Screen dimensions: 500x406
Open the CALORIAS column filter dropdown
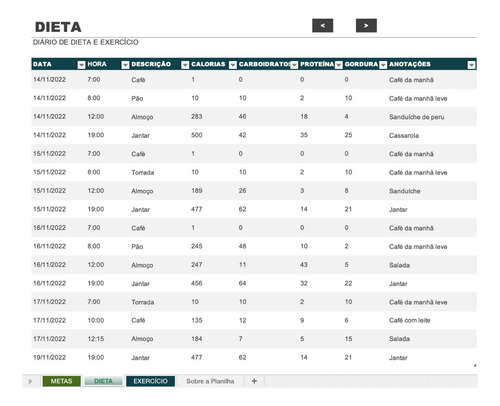[233, 65]
